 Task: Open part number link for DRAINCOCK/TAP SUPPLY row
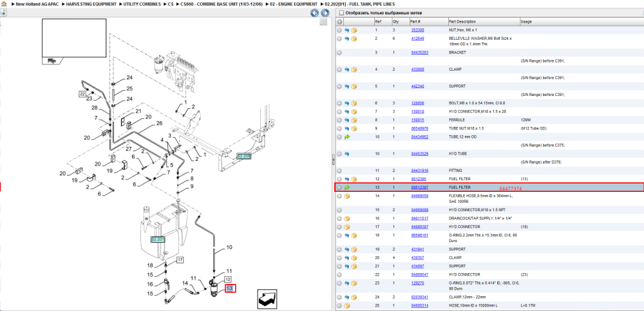pyautogui.click(x=420, y=218)
